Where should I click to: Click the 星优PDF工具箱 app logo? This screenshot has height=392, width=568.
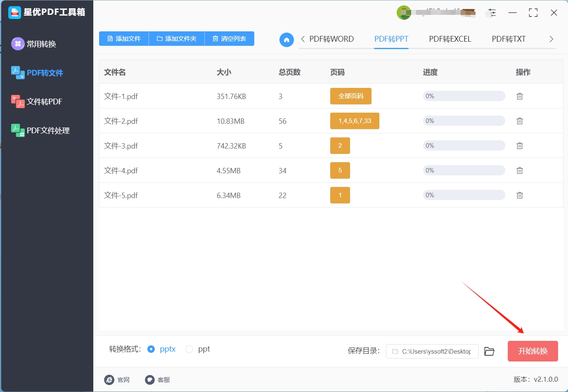[14, 12]
